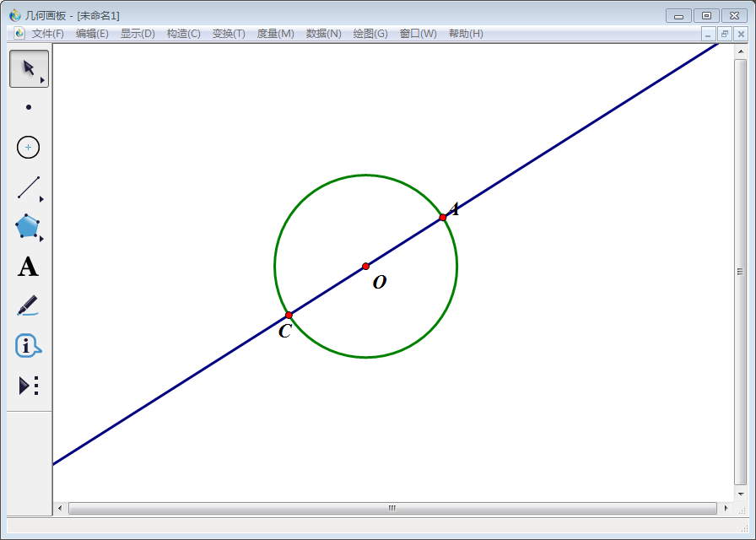The height and width of the screenshot is (540, 756).
Task: Activate the Text tool
Action: click(x=28, y=267)
